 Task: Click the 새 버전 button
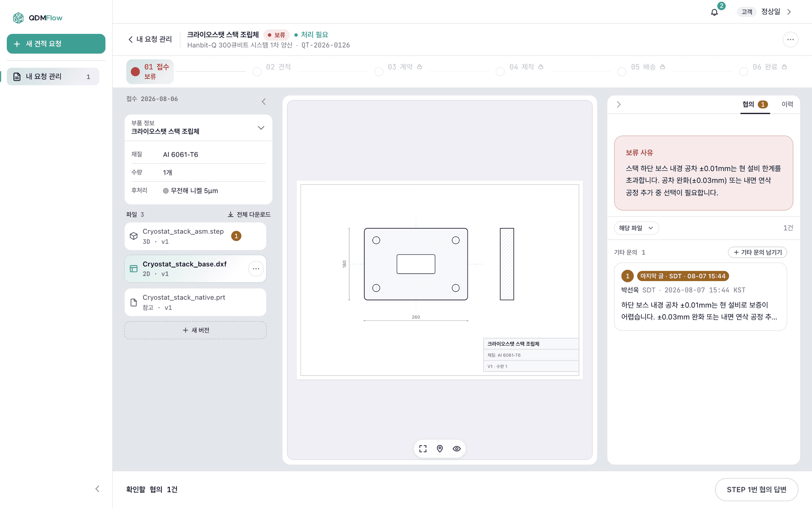coord(196,330)
